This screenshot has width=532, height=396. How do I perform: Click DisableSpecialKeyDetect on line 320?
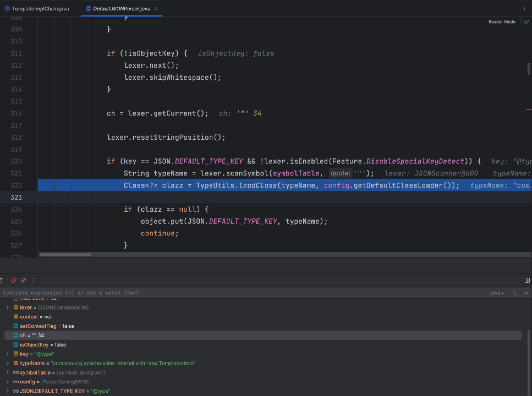[415, 161]
